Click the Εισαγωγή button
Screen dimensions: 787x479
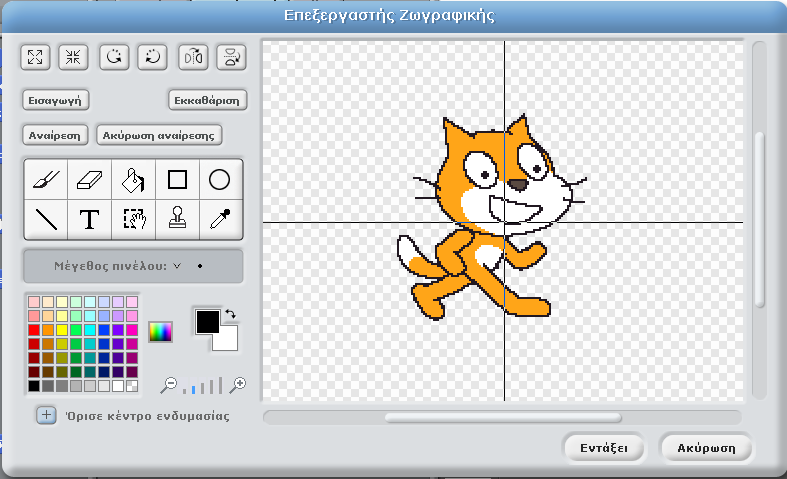[55, 100]
